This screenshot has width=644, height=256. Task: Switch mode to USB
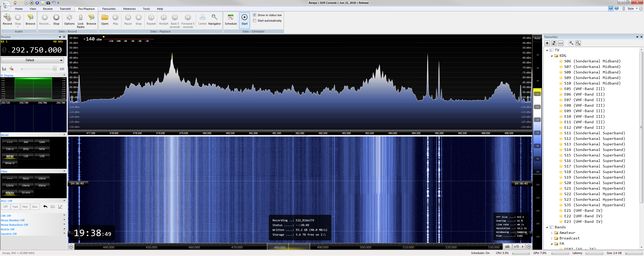42,156
